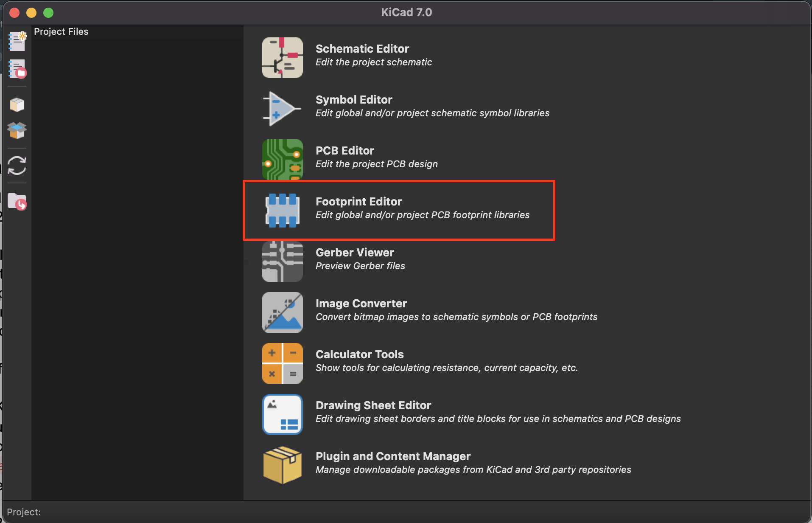
Task: Click the Unarchive Project open-box icon
Action: [x=17, y=130]
